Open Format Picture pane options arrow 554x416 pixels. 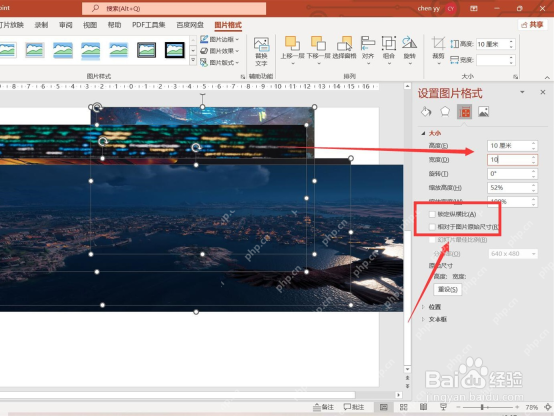522,92
